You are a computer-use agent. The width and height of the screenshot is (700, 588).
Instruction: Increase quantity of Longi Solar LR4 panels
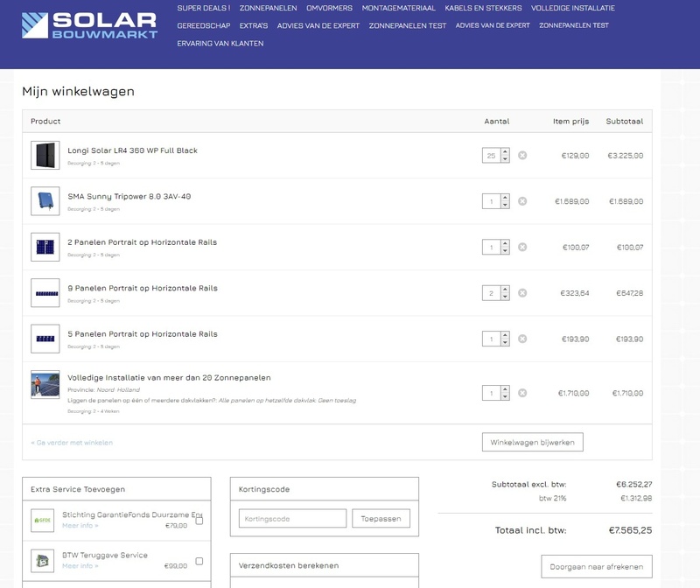coord(505,151)
